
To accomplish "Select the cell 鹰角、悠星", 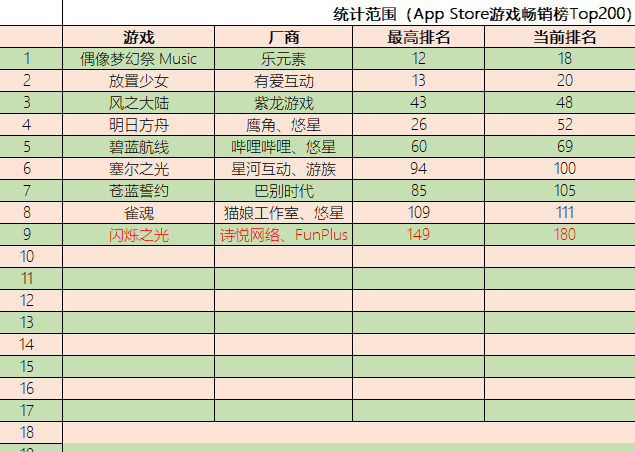I will [283, 124].
